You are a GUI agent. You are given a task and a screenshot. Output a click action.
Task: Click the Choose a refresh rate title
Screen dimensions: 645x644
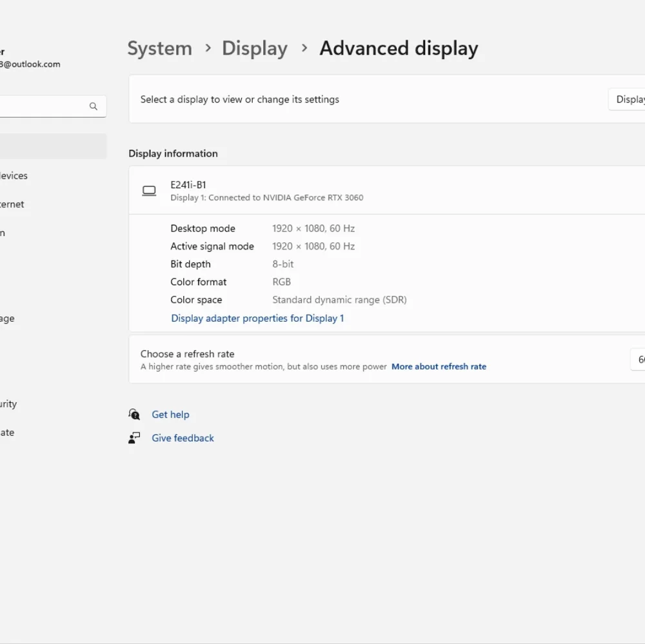(x=187, y=354)
